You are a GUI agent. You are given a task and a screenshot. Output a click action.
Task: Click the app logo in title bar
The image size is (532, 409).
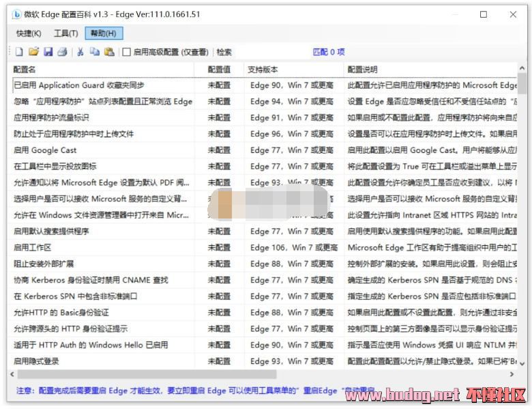[16, 14]
